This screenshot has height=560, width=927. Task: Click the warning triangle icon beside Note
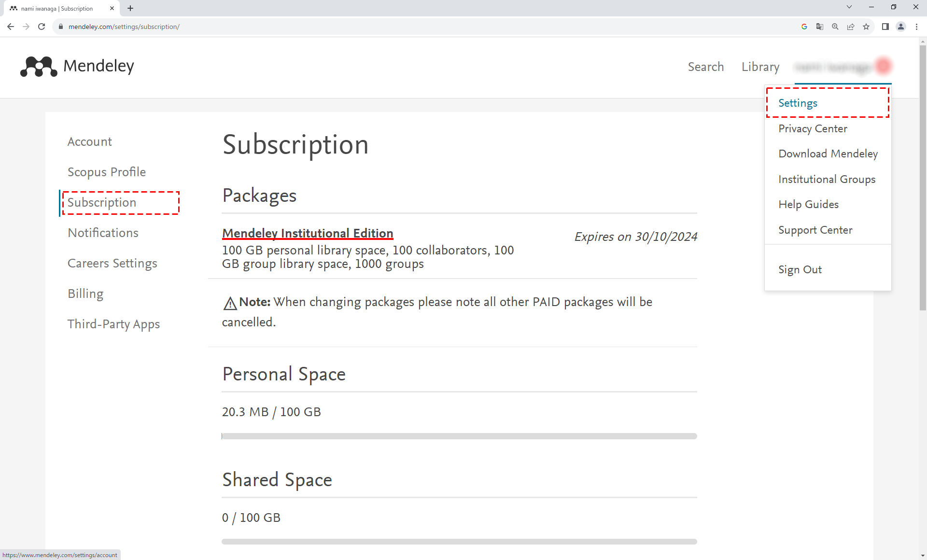[230, 303]
